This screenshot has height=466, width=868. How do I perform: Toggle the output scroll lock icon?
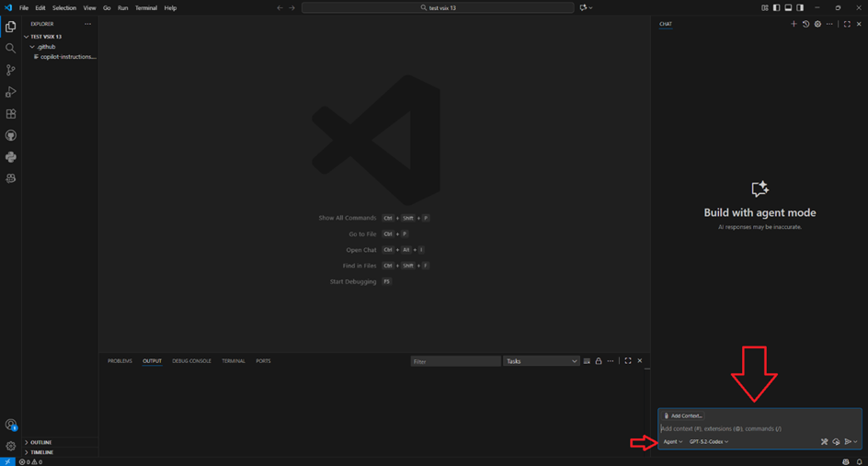(x=599, y=361)
